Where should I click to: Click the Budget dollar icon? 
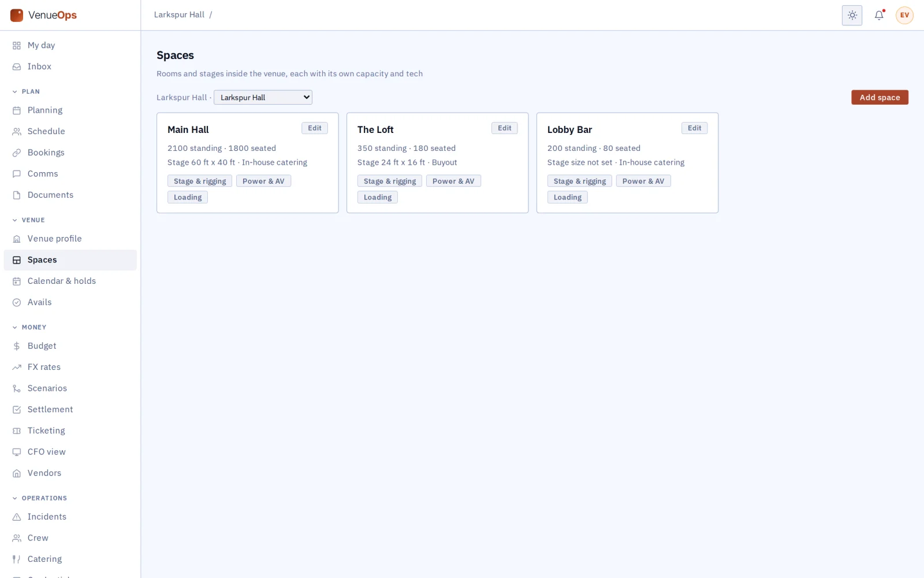pos(17,346)
